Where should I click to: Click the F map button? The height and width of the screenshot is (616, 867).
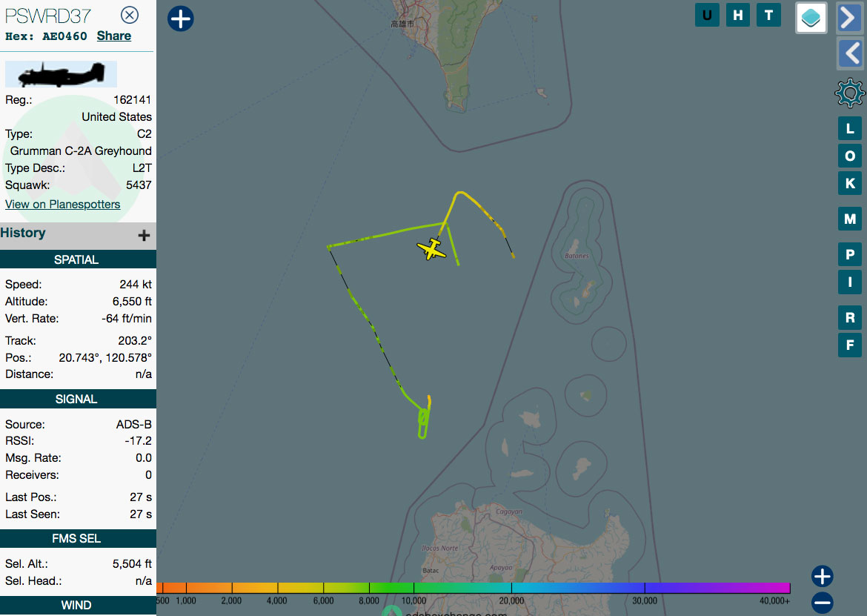coord(850,345)
